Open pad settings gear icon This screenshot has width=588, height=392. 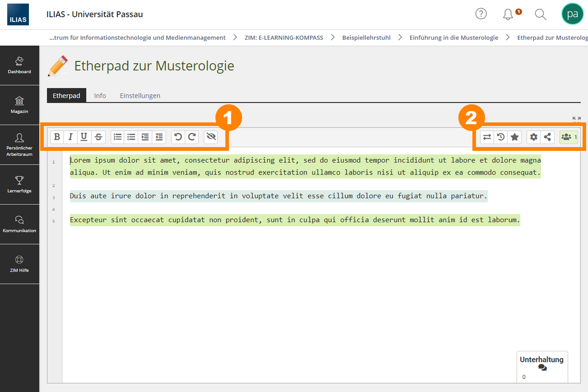(x=534, y=137)
